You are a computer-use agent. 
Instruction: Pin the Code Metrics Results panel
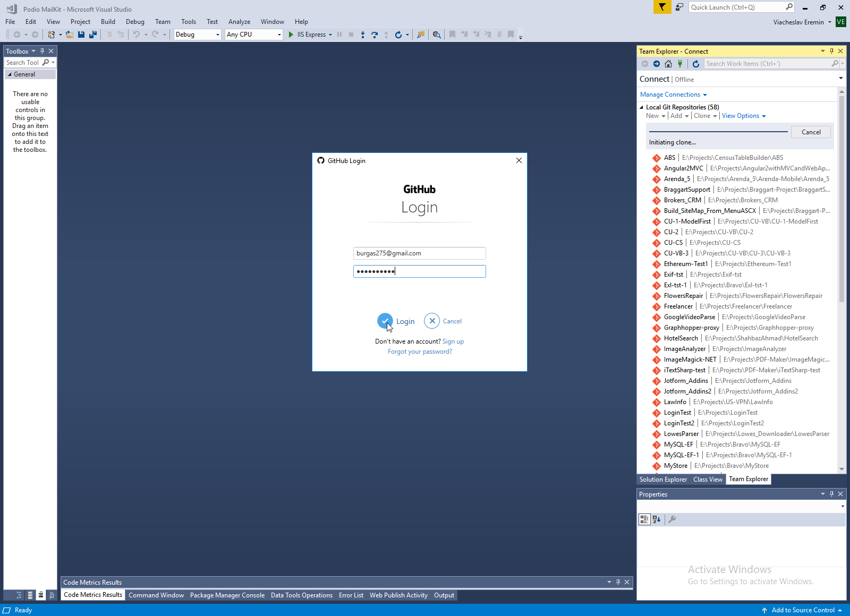click(618, 582)
